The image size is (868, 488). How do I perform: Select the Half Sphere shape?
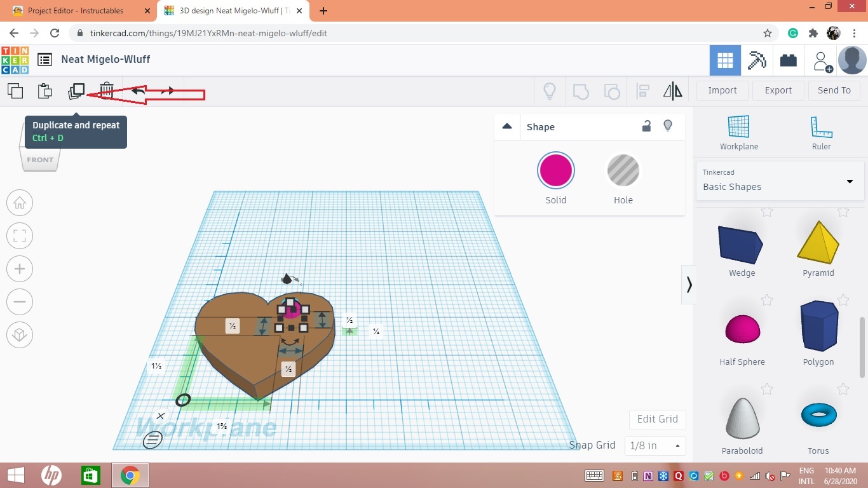click(x=742, y=329)
